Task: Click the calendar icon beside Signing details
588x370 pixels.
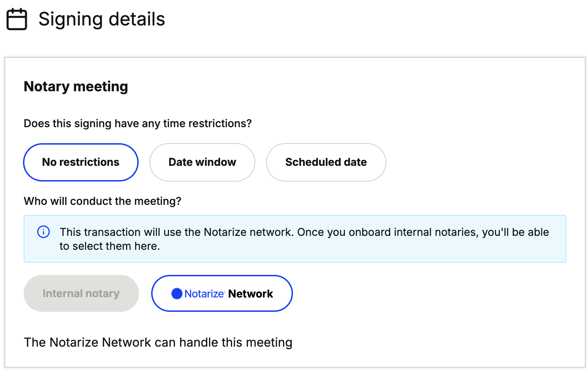Action: click(x=17, y=19)
